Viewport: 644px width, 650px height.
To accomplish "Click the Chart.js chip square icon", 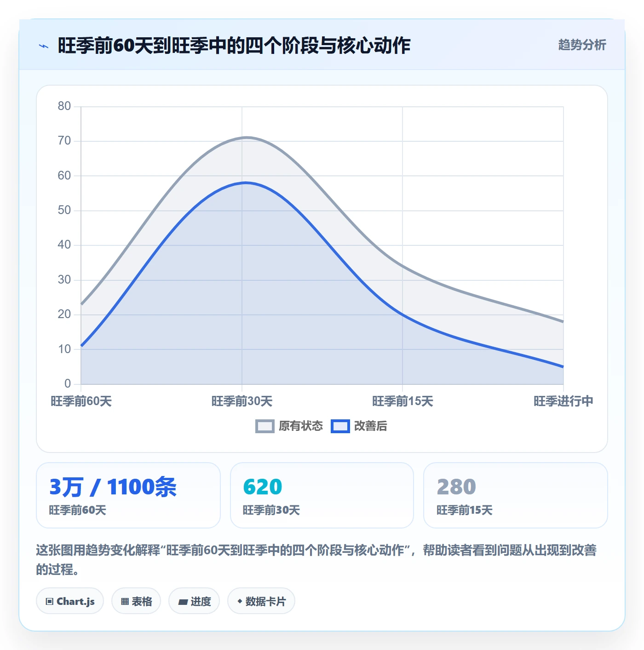I will coord(50,602).
